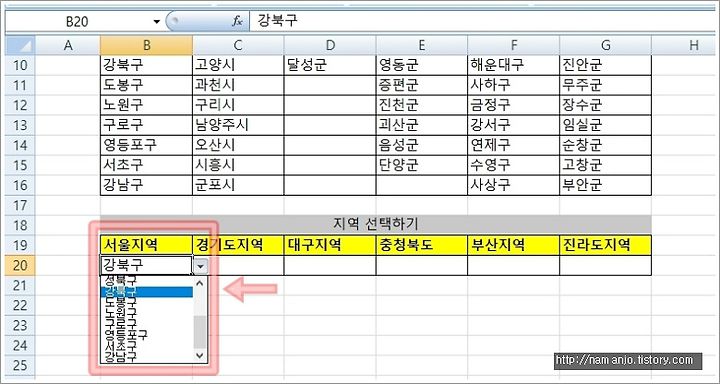Screen dimensions: 720x384
Task: Select cell 군포시
Action: 238,186
